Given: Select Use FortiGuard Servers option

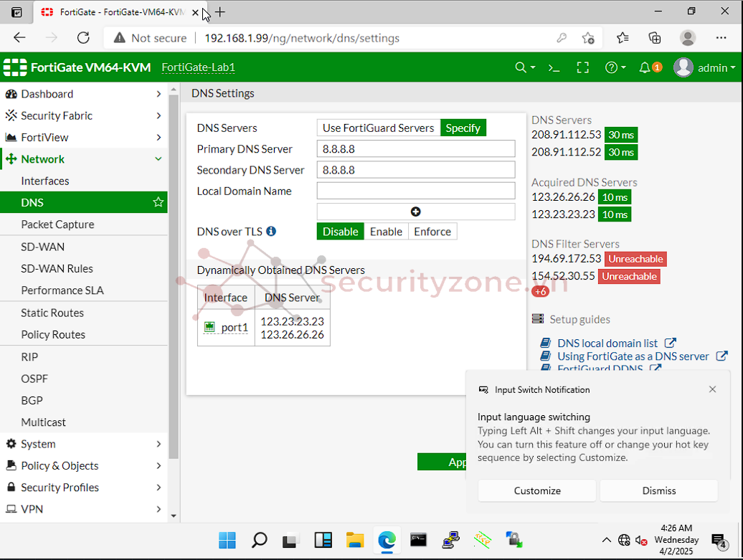Looking at the screenshot, I should [x=378, y=128].
